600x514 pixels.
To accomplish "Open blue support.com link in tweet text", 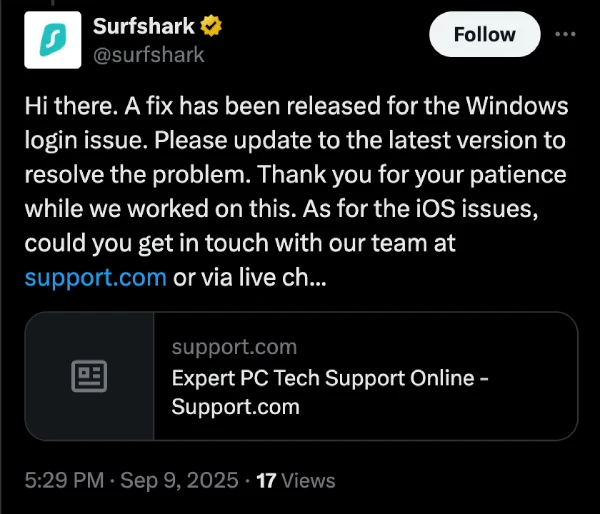I will coord(95,277).
